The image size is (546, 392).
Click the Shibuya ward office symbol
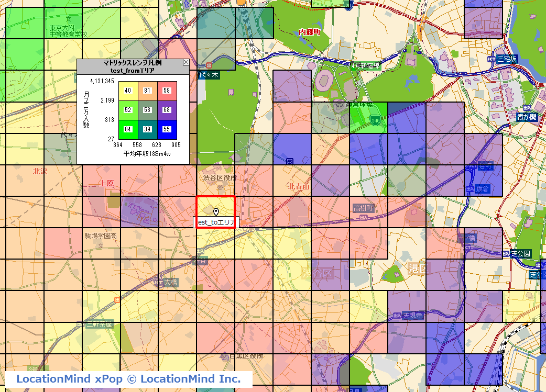point(220,187)
